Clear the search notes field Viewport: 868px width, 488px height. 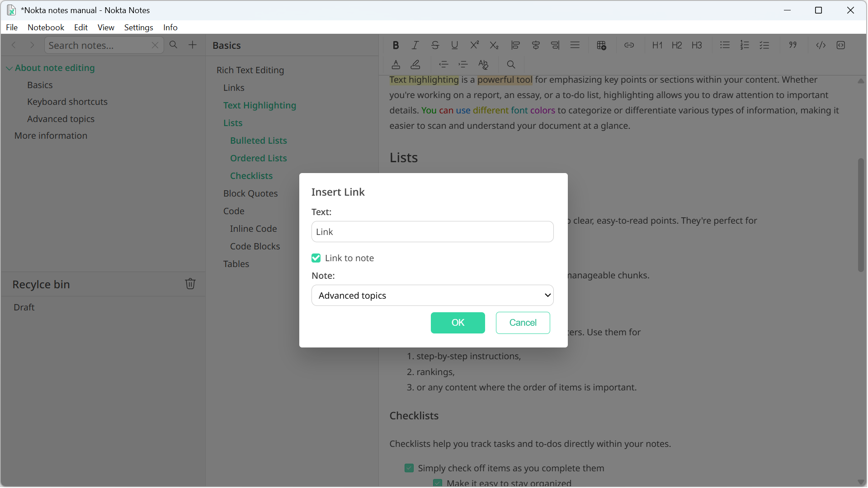pyautogui.click(x=155, y=45)
